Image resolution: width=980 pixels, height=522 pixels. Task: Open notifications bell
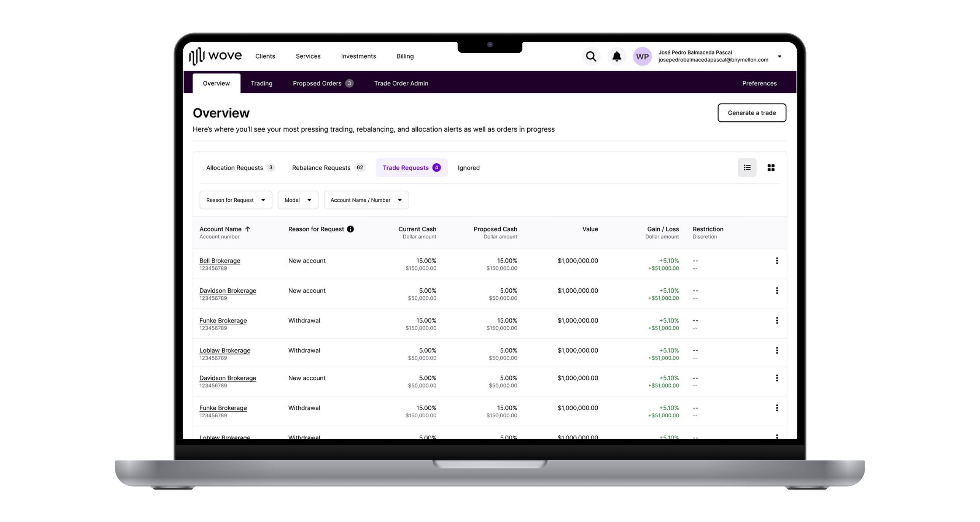pos(617,56)
